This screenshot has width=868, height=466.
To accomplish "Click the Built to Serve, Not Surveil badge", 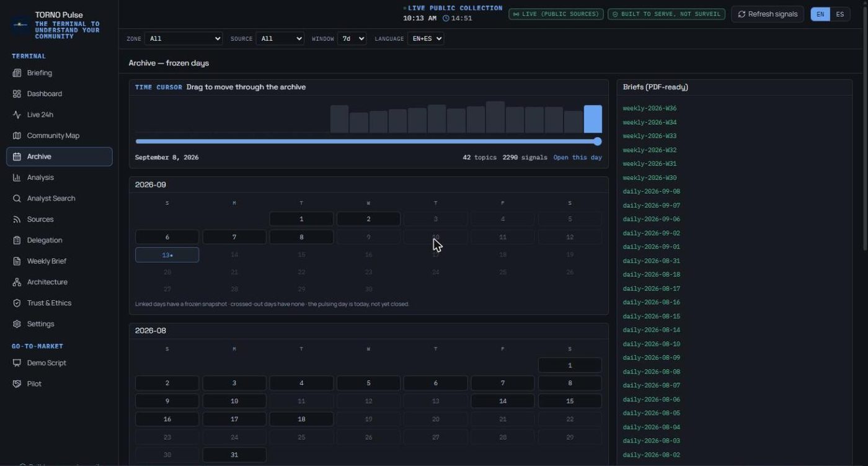I will pos(666,14).
